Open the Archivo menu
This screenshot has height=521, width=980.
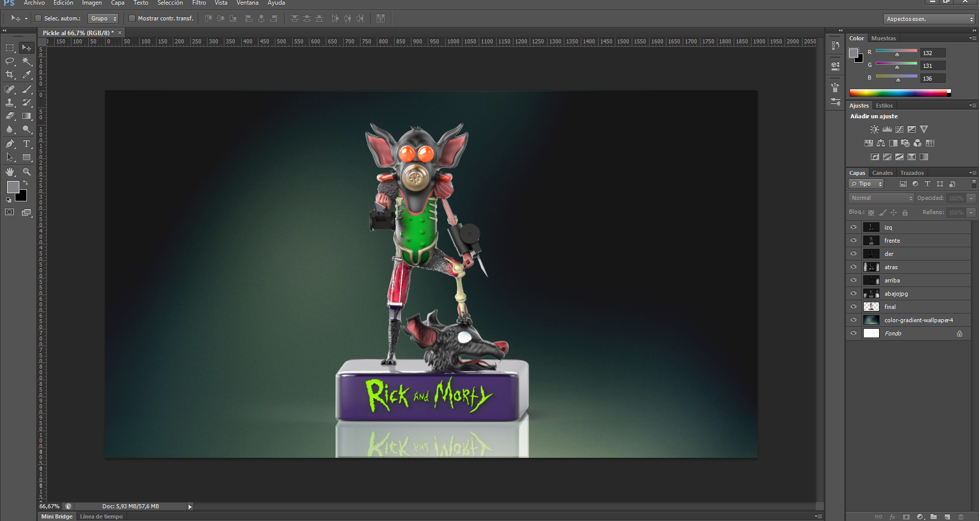tap(34, 3)
